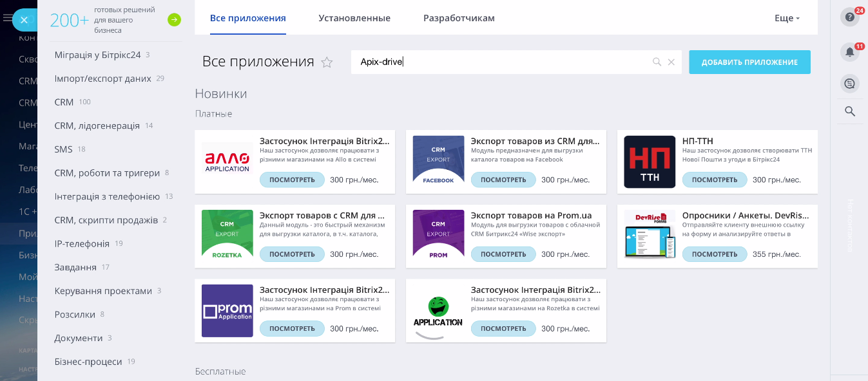The width and height of the screenshot is (868, 381).
Task: Open notifications bell icon
Action: click(850, 52)
